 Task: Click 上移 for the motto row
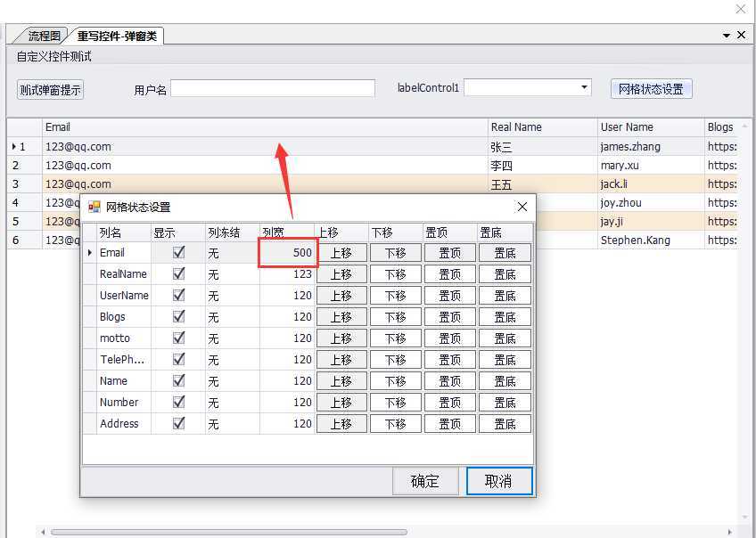tap(341, 338)
